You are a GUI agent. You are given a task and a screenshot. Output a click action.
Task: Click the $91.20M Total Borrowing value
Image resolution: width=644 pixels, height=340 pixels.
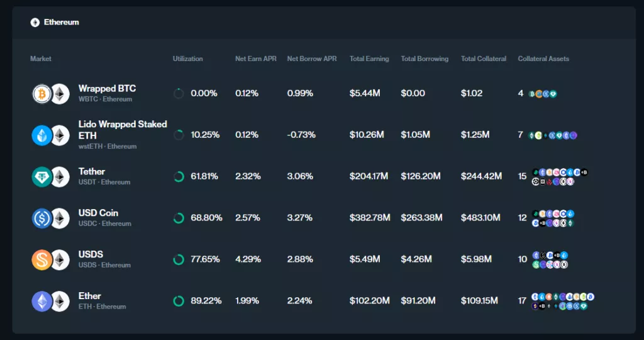click(x=418, y=301)
